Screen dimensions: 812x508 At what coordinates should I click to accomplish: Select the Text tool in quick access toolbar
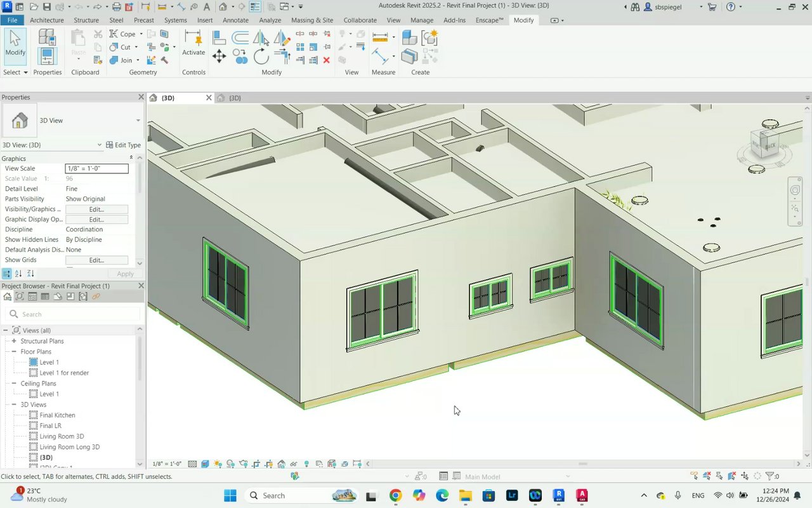coord(206,7)
